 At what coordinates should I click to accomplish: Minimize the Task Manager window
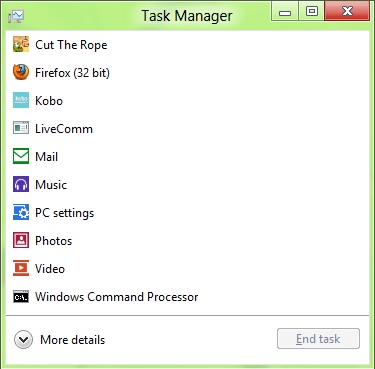coord(285,12)
